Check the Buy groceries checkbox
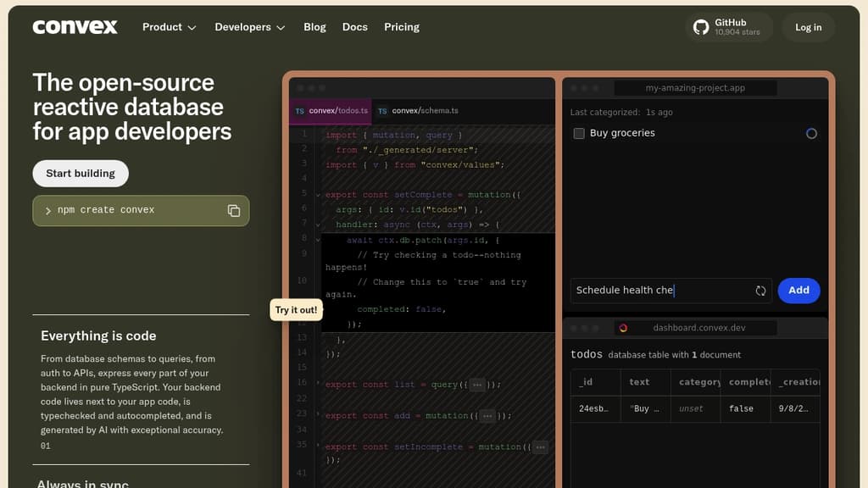Viewport: 868px width, 488px height. tap(579, 133)
